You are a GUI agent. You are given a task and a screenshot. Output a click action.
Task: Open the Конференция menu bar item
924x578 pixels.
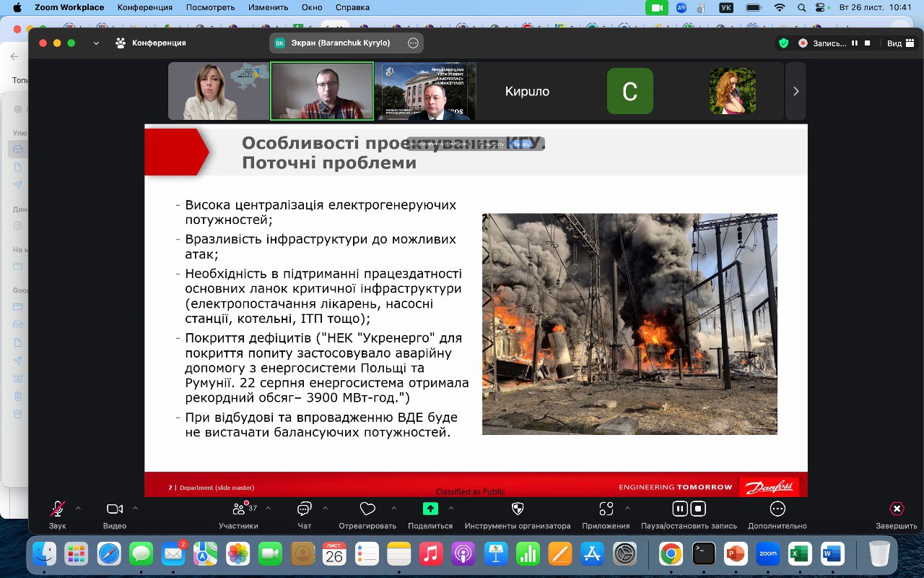coord(145,7)
